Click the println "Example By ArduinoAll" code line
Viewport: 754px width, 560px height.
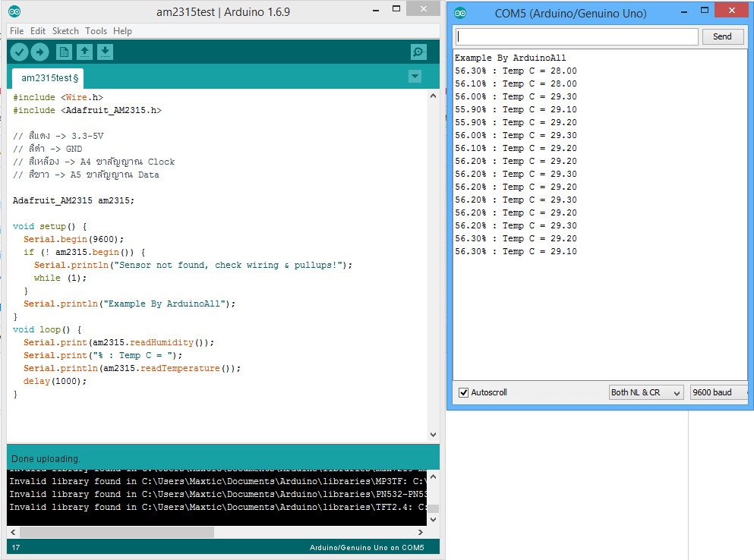tap(129, 304)
